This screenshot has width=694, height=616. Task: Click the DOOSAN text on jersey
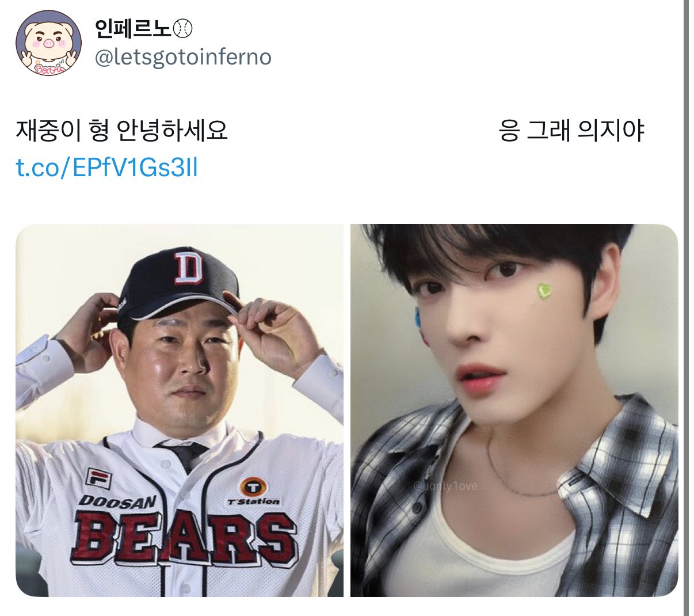[x=118, y=500]
